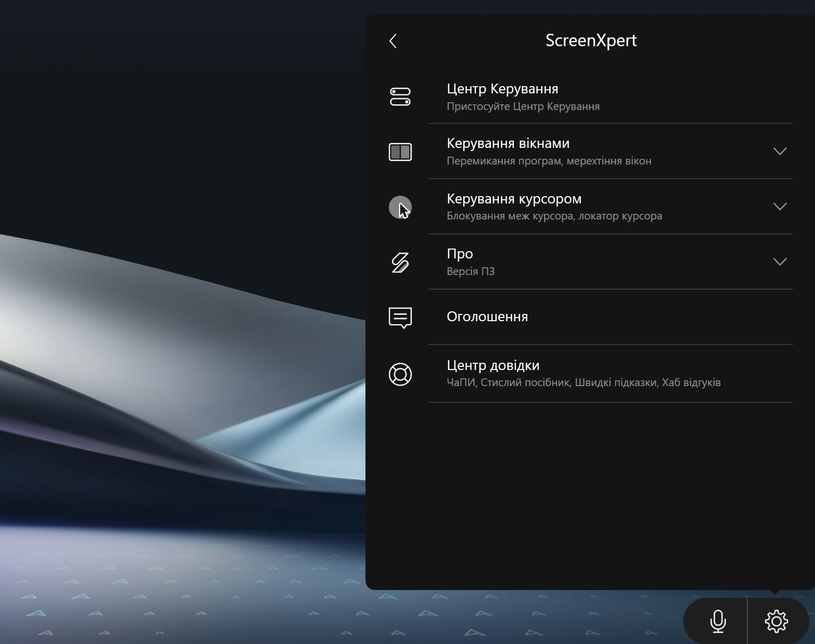Image resolution: width=815 pixels, height=644 pixels.
Task: Expand Керування вікнами with its chevron
Action: pyautogui.click(x=780, y=151)
